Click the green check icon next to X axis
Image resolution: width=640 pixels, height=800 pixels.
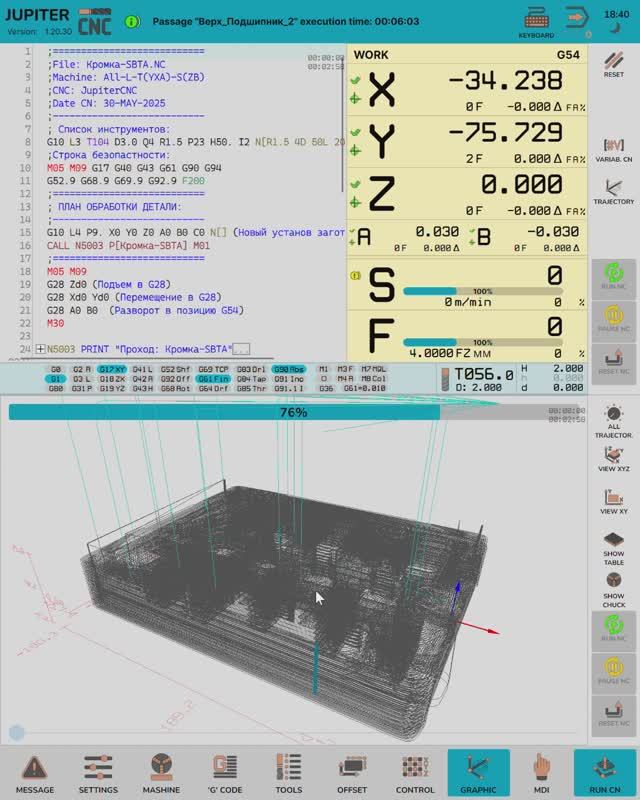355,80
